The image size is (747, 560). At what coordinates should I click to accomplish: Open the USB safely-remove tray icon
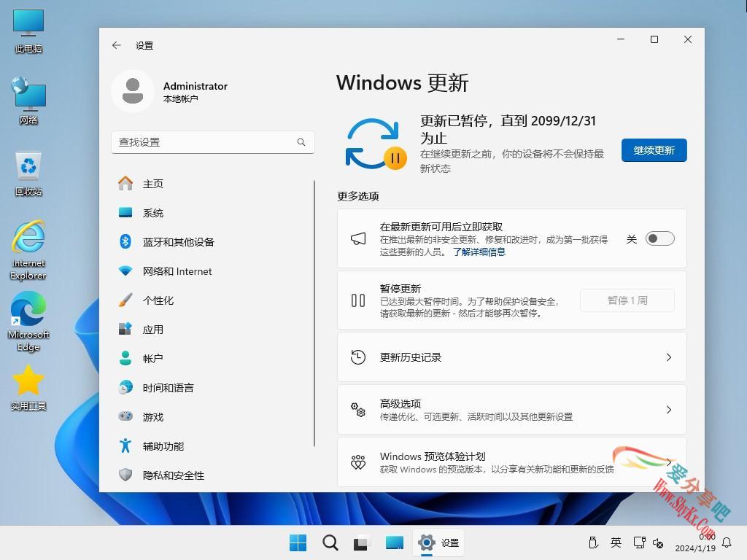(593, 542)
